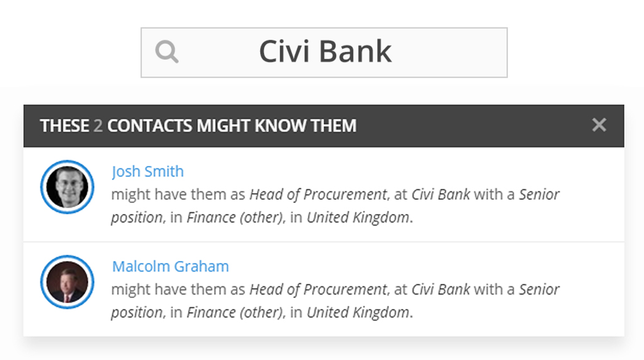Click Josh Smith's circular avatar photo
This screenshot has height=360, width=644.
click(x=67, y=187)
